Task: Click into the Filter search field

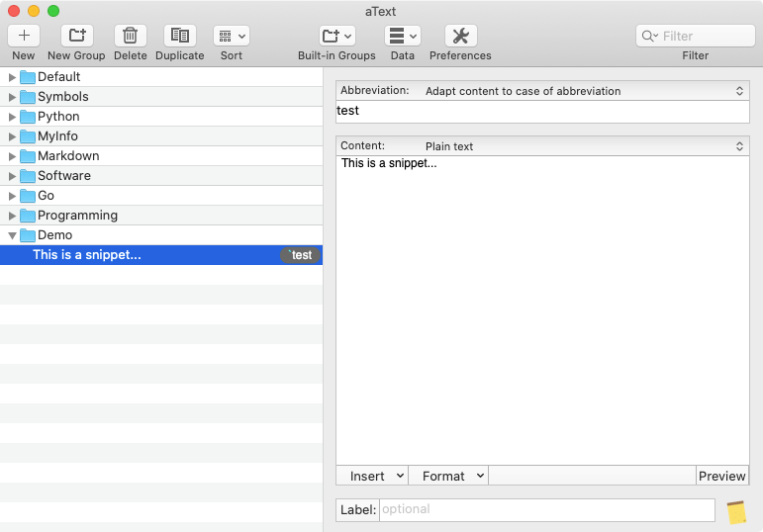Action: (705, 36)
